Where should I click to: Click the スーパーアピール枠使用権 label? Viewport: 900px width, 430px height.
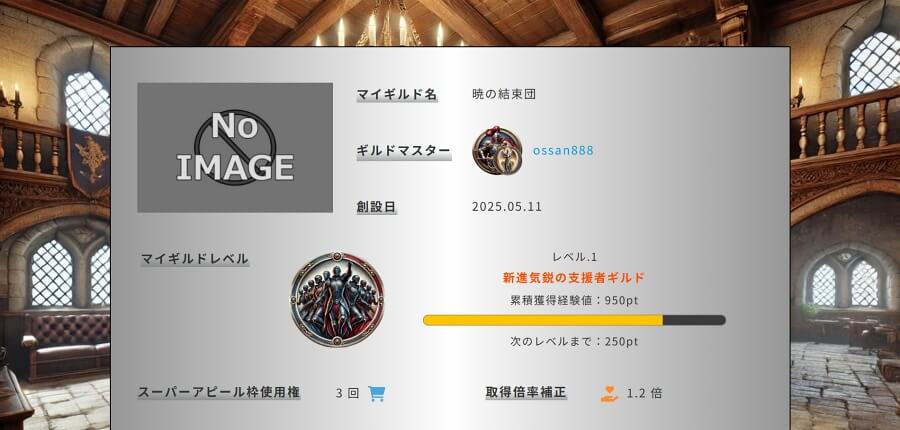point(219,393)
